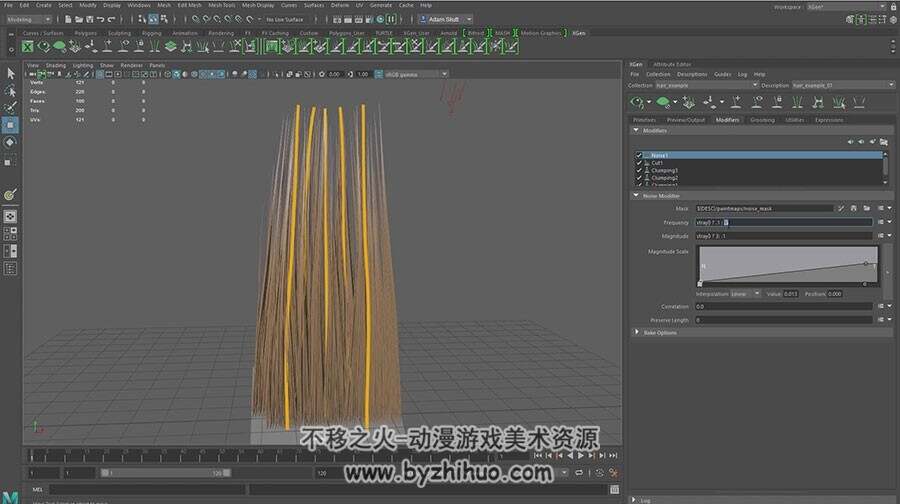Click the Mask expression input field
The width and height of the screenshot is (900, 504).
pos(764,208)
